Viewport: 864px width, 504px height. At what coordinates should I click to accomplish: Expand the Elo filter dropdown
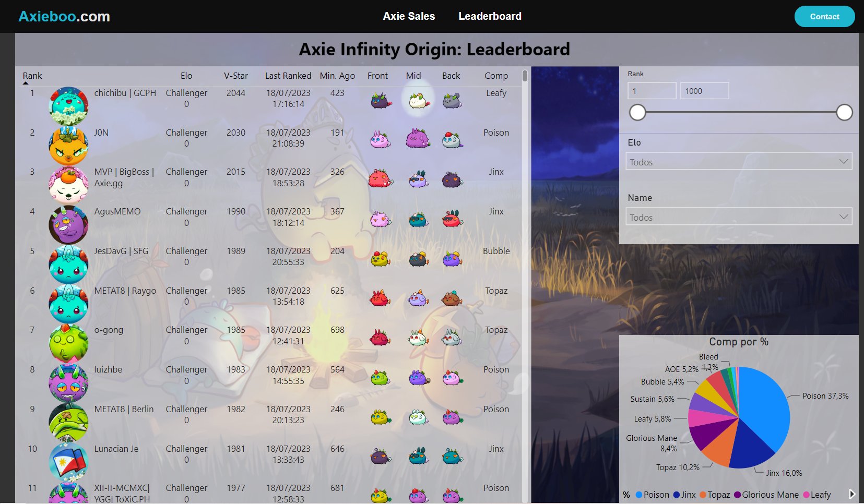tap(739, 161)
